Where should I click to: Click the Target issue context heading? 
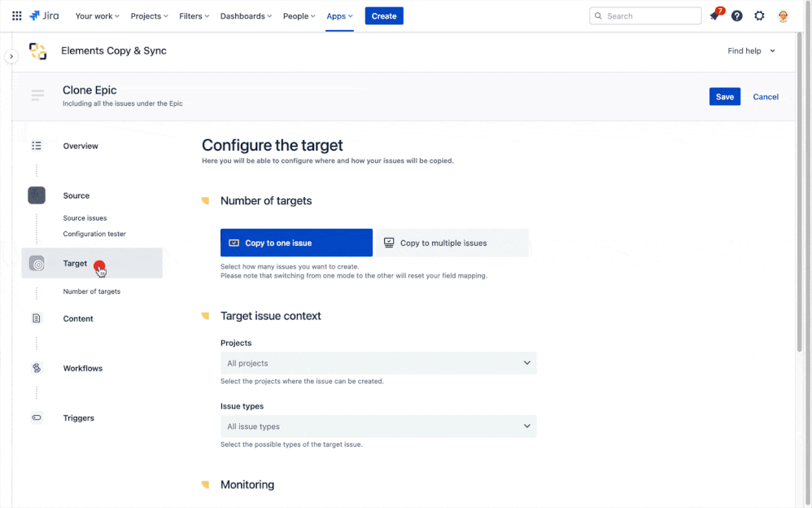(270, 316)
